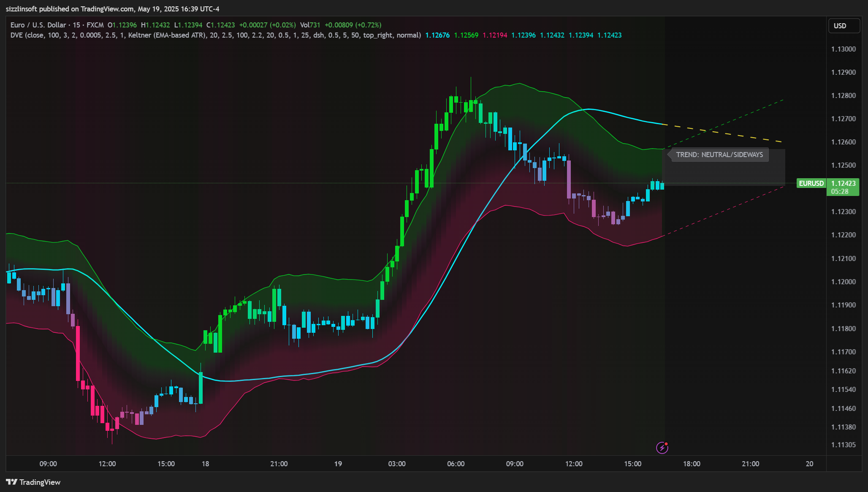The width and height of the screenshot is (868, 492).
Task: Select the TREND: NEUTRAL/SIDEWAYS label
Action: [x=719, y=155]
